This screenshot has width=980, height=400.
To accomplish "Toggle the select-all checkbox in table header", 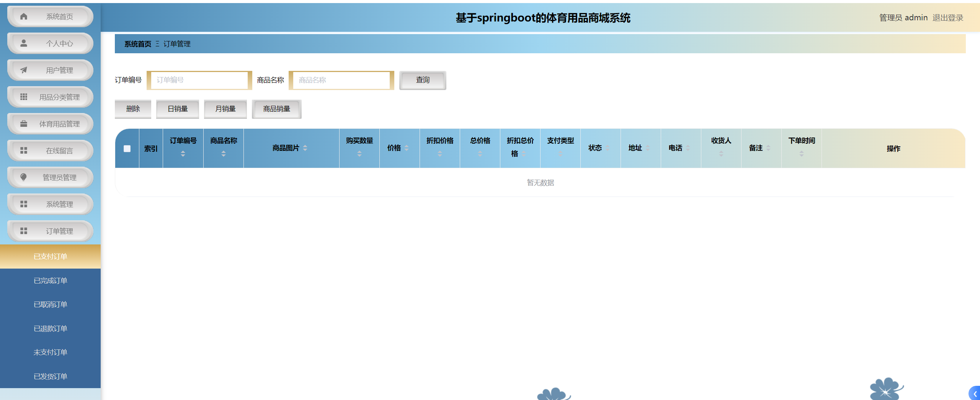I will pos(127,148).
